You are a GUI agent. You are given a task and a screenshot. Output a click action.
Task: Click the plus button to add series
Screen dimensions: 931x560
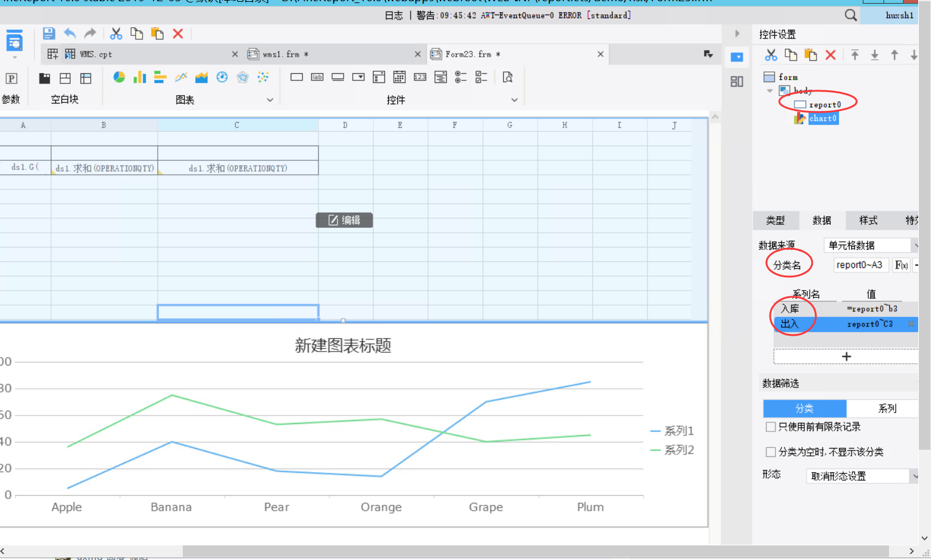click(846, 356)
